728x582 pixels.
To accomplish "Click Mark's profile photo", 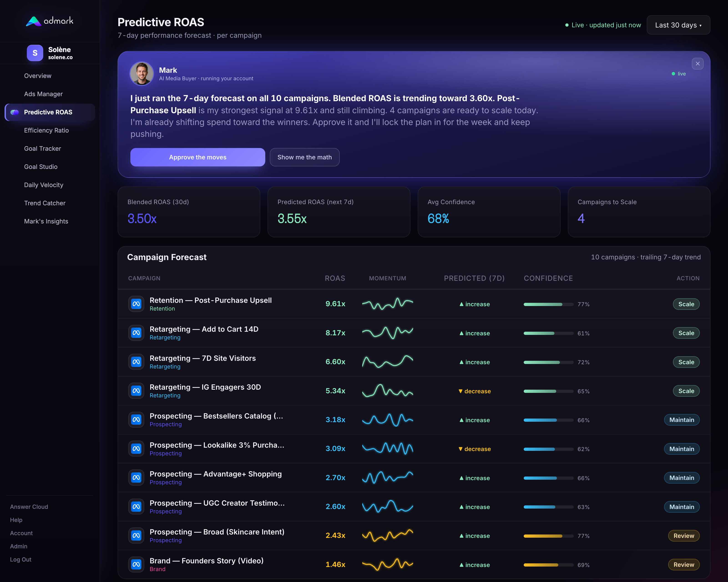I will tap(142, 74).
